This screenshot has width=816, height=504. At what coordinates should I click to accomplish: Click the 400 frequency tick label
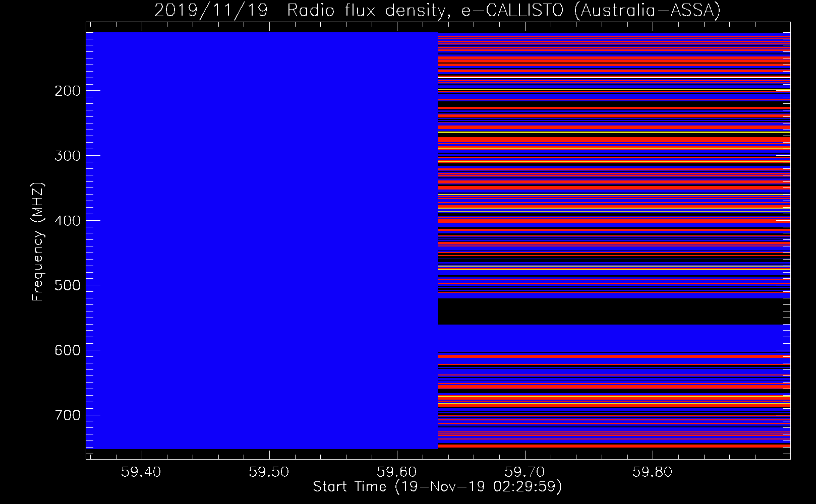tap(67, 221)
